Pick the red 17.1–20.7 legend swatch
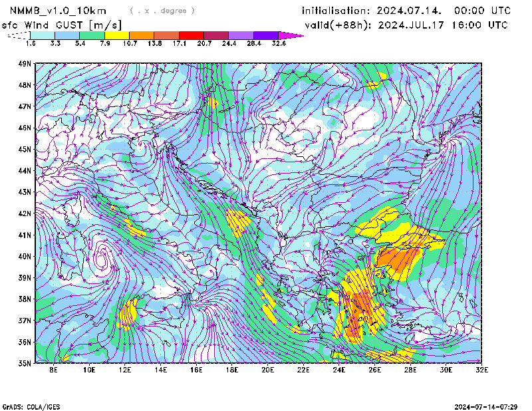 point(192,35)
